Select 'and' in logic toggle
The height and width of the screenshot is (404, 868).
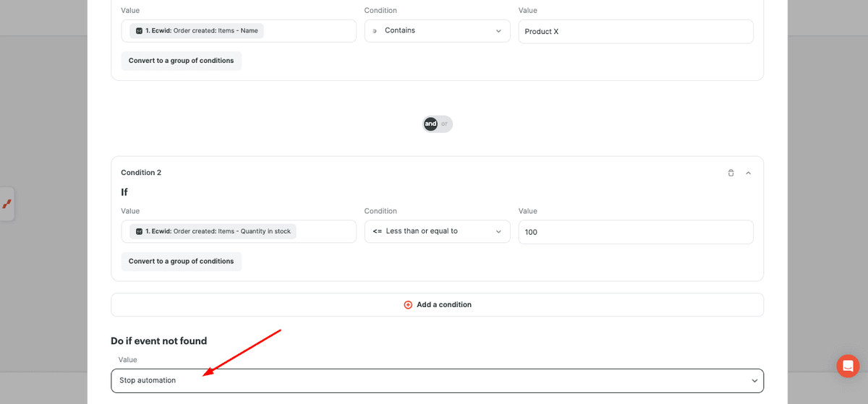[x=430, y=124]
